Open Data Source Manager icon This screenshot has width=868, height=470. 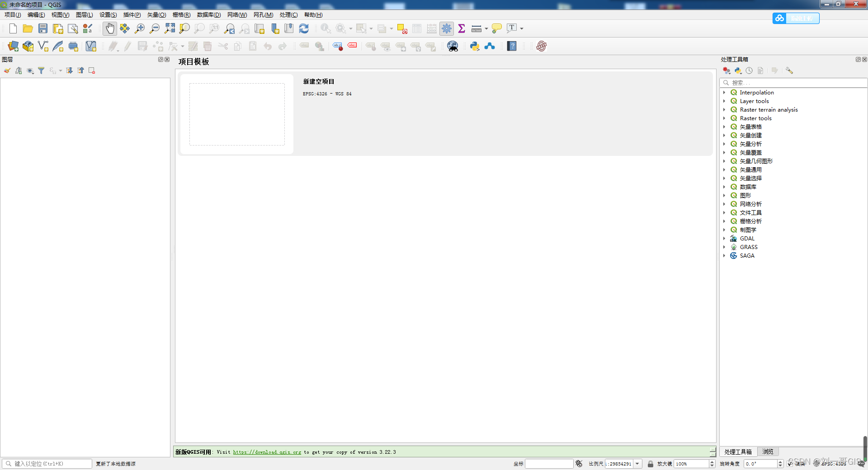[x=13, y=46]
